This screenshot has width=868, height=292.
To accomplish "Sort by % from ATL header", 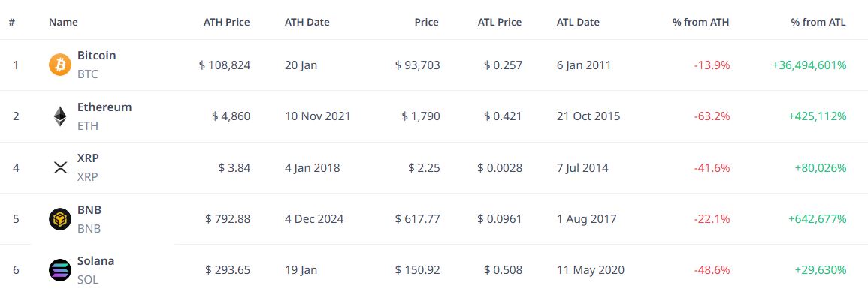I will 818,22.
